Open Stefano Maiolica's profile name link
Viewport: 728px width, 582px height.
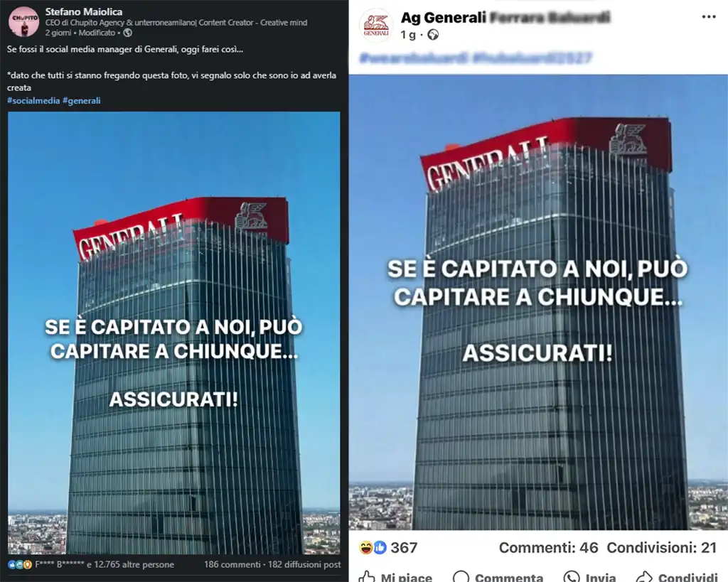(84, 11)
